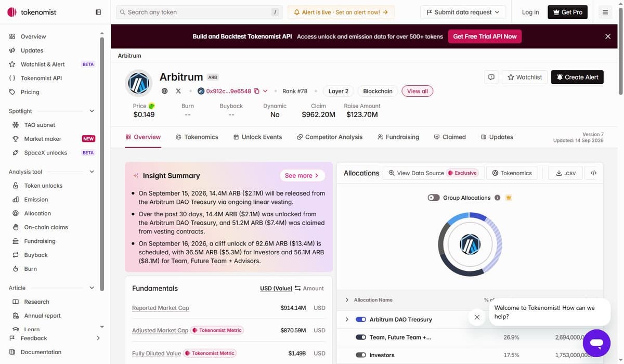Screen dimensions: 624x364
Task: Switch to Competitor Analysis tab
Action: tap(330, 137)
